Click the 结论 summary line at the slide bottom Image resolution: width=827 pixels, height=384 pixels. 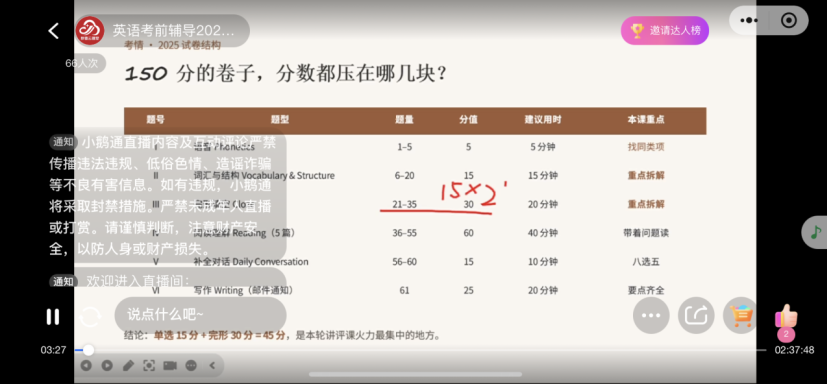[282, 335]
